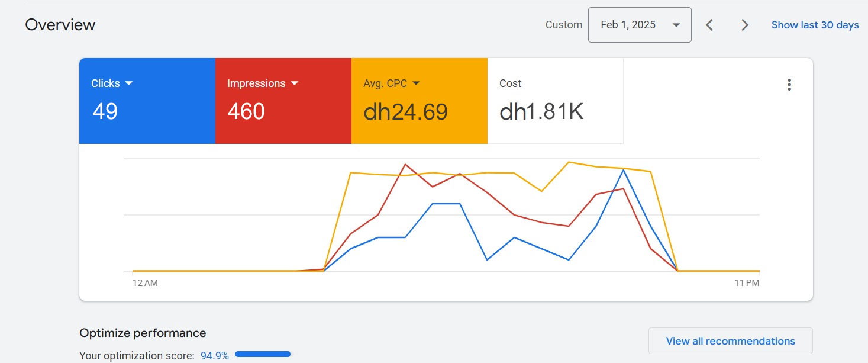Image resolution: width=868 pixels, height=363 pixels.
Task: Click the 460 impressions value
Action: [246, 112]
